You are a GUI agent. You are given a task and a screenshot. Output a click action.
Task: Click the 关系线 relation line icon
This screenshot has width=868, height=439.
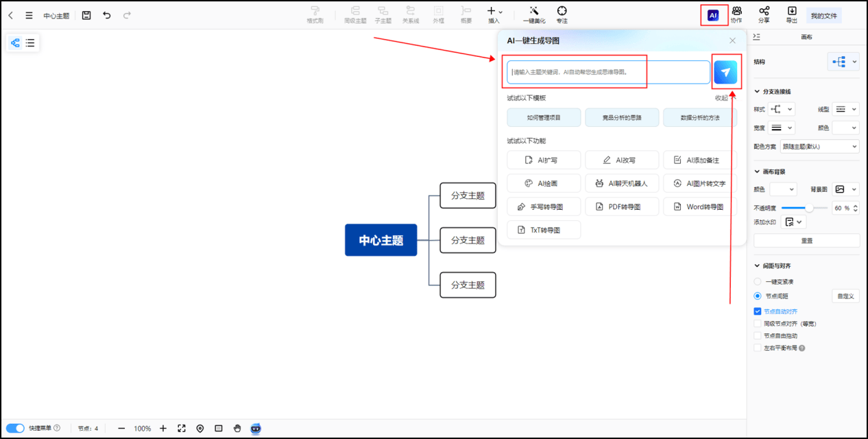411,14
